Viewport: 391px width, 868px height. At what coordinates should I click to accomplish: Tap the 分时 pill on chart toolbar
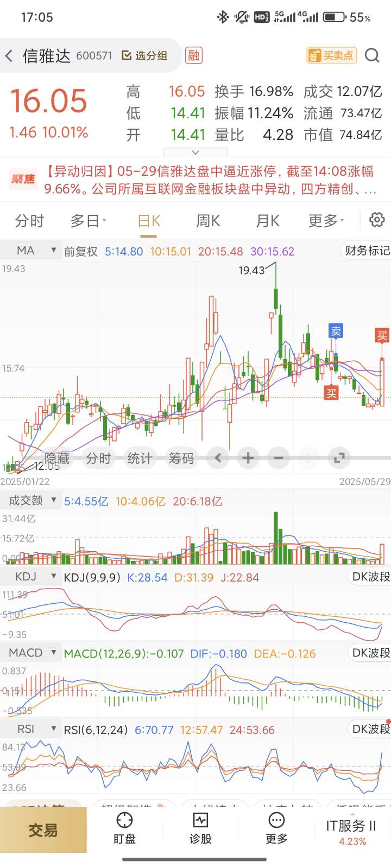coord(98,458)
